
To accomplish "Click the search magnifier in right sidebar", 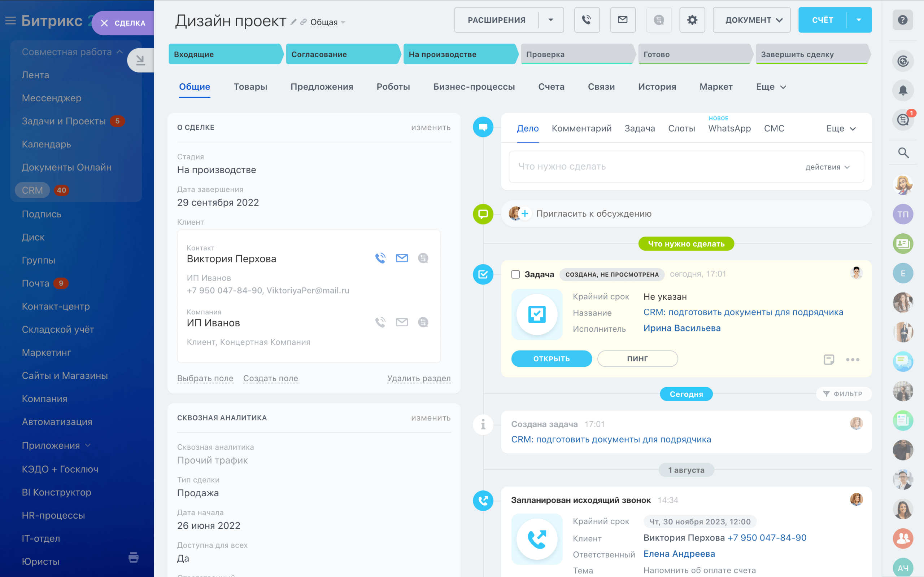I will (903, 153).
